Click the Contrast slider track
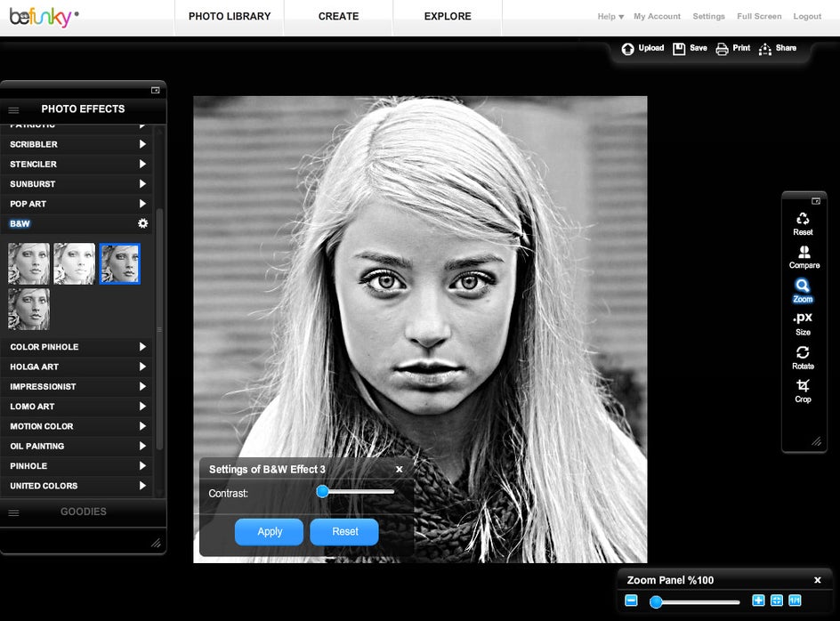This screenshot has width=840, height=621. (x=358, y=491)
